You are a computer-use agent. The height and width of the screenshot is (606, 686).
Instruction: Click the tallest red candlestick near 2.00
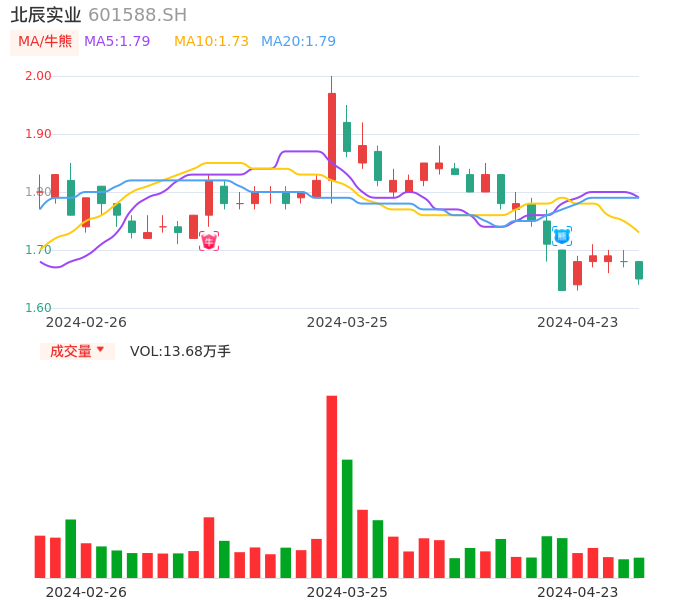[331, 135]
